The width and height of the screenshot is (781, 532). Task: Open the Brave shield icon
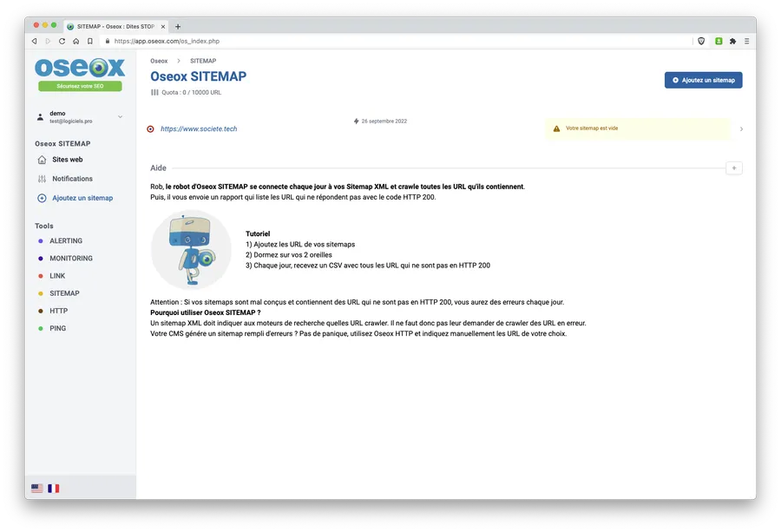(701, 42)
